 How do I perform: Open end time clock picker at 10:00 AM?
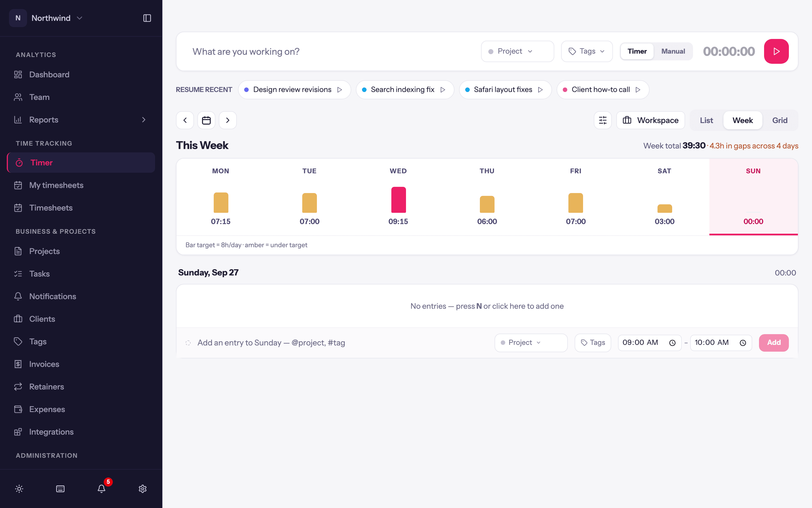point(743,343)
